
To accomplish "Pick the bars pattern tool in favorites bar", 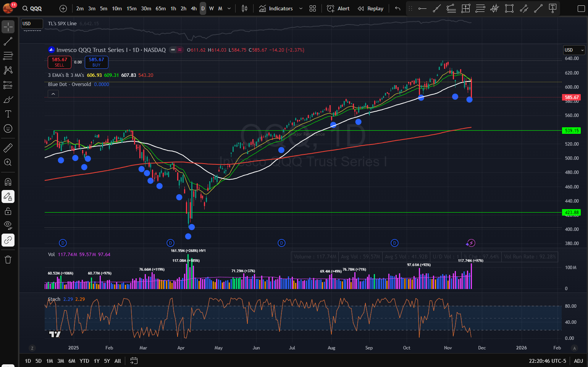I will click(494, 8).
